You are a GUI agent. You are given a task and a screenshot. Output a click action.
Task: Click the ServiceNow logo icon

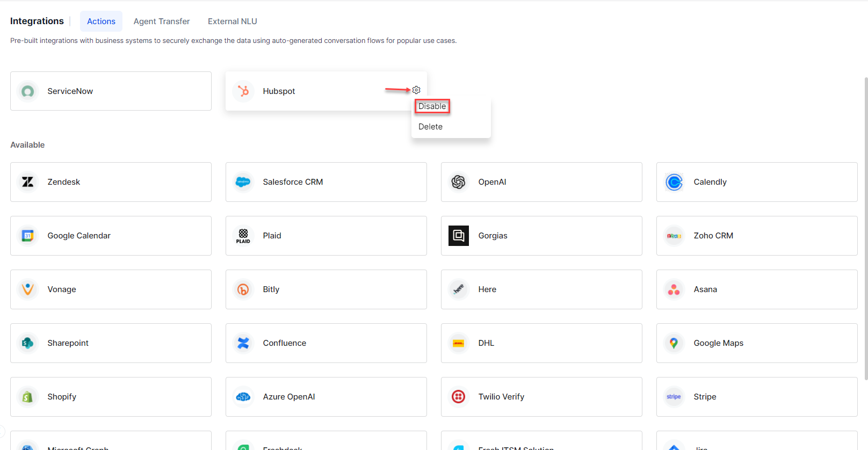[x=28, y=91]
